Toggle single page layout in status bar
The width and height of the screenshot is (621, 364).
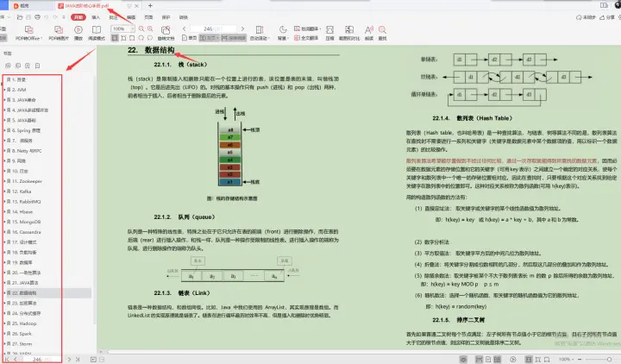coord(488,359)
